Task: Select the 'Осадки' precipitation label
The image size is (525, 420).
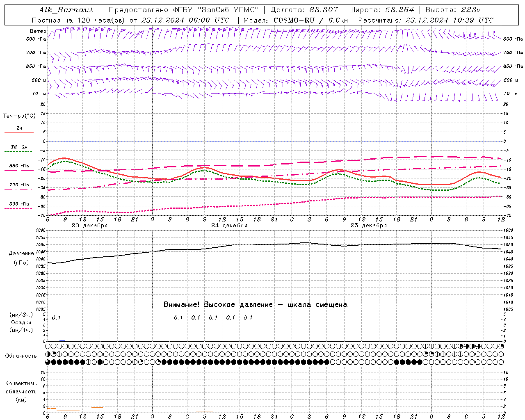Action: click(x=21, y=322)
